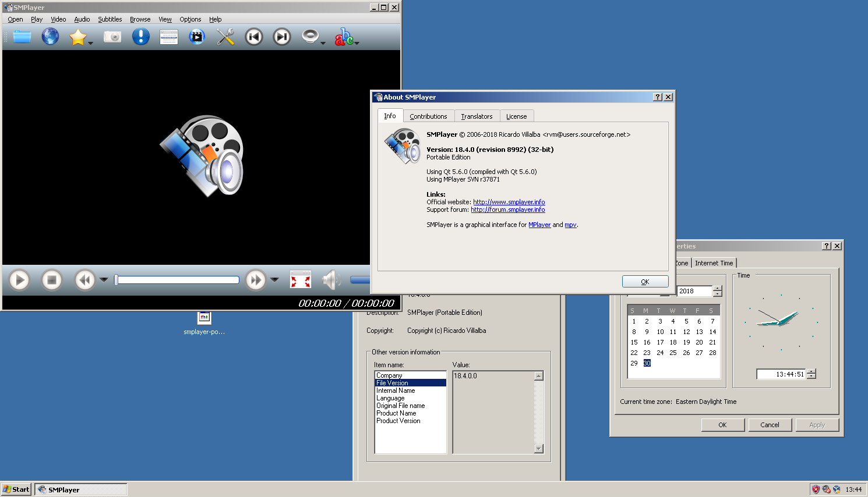The image size is (868, 497).
Task: Click the help question mark in About dialog
Action: tap(658, 97)
